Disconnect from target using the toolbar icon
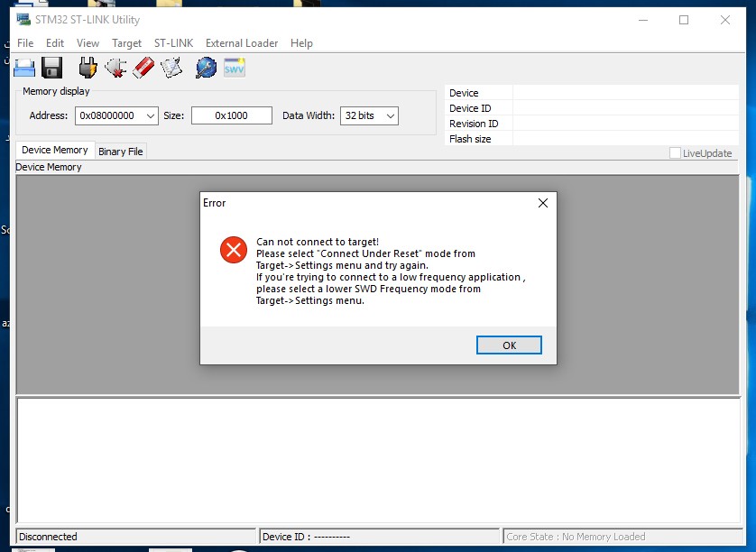Image resolution: width=756 pixels, height=552 pixels. [x=115, y=68]
